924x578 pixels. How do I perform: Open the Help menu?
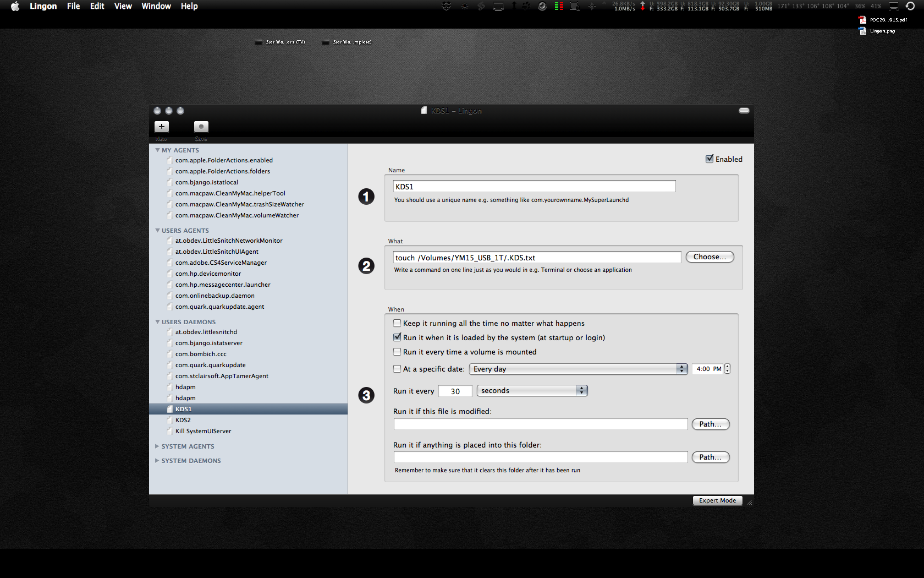[189, 6]
